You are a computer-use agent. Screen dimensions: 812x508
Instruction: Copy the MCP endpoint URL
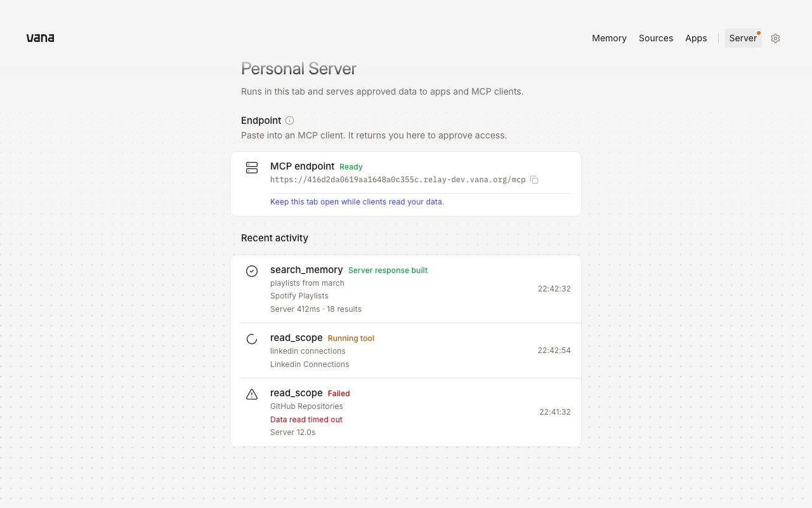click(534, 180)
